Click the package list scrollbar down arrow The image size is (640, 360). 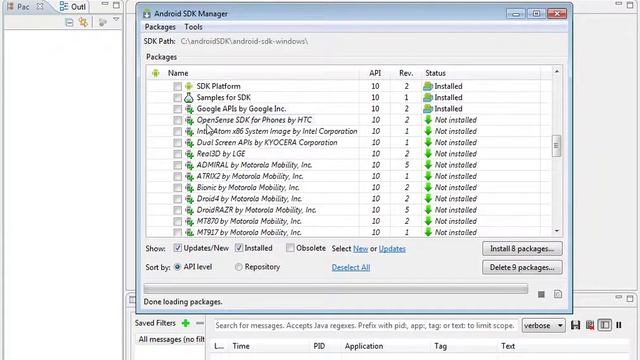click(x=557, y=231)
